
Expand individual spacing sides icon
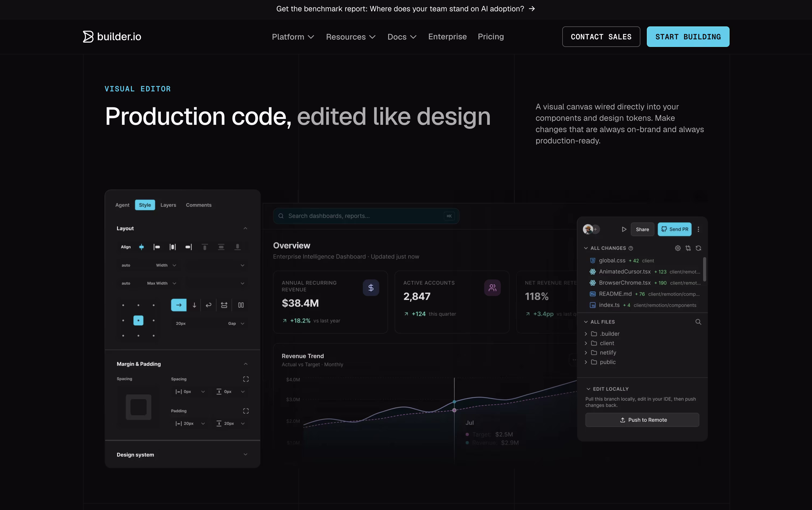246,379
